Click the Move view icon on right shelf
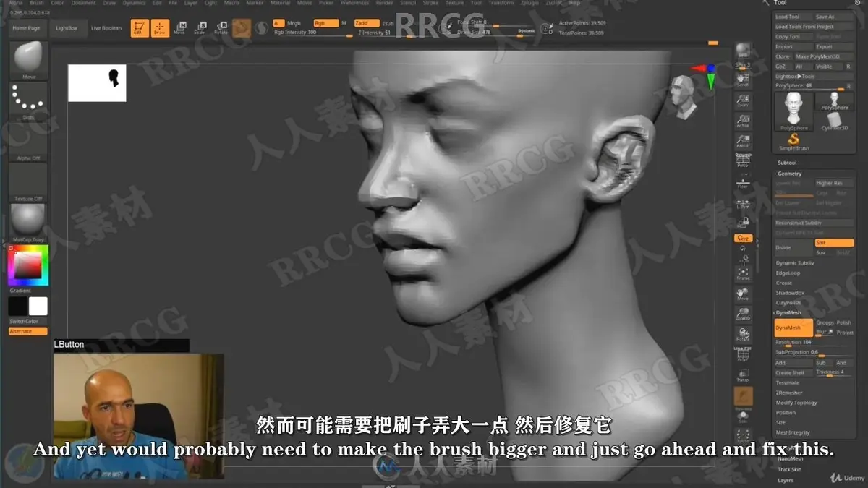 click(743, 293)
